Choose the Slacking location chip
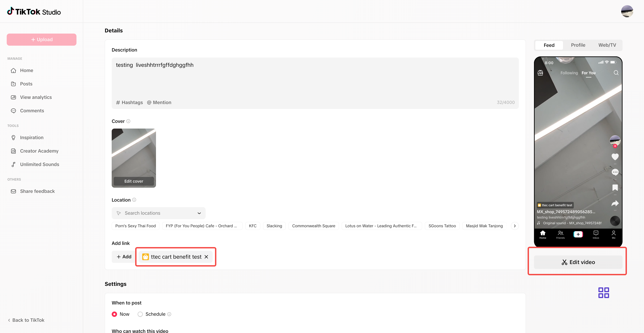 click(x=274, y=226)
